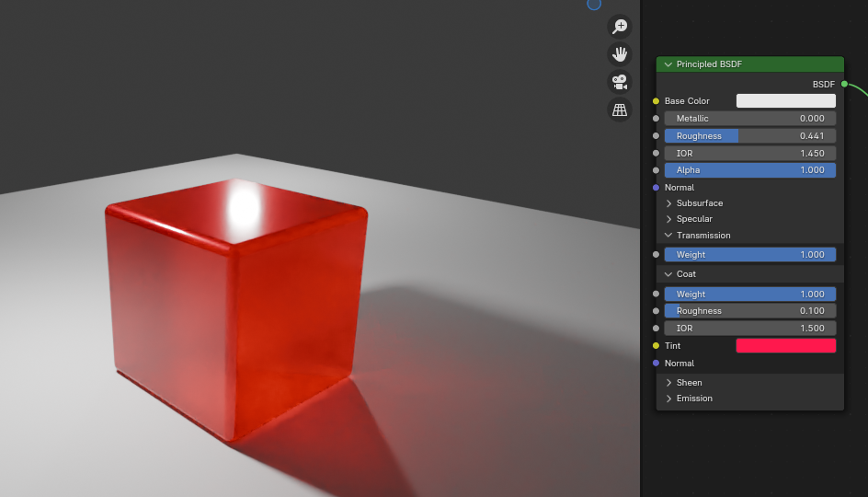Click the Alpha value slider
The height and width of the screenshot is (497, 868).
pos(750,170)
